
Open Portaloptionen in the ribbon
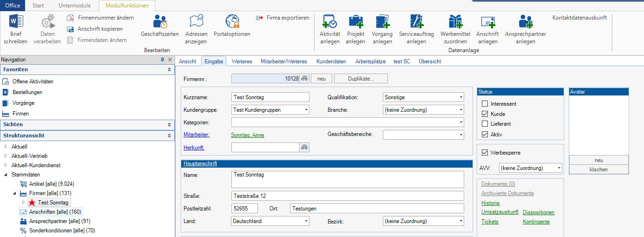(x=232, y=22)
